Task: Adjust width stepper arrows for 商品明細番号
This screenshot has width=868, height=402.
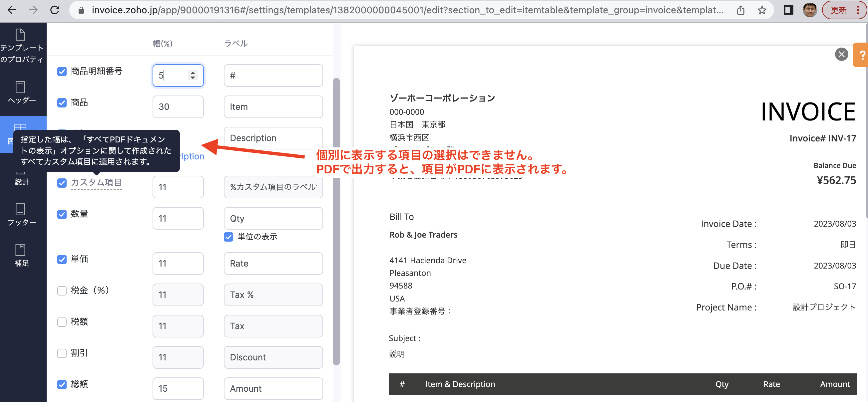Action: [193, 75]
